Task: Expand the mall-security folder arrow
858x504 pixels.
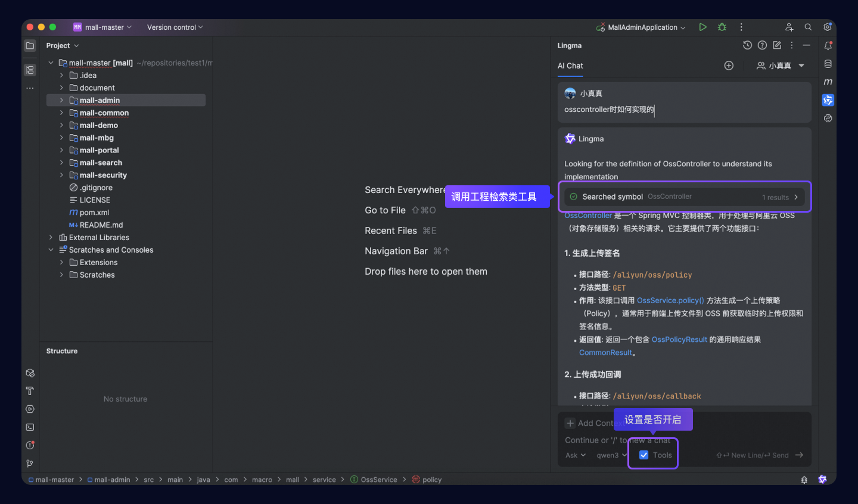Action: point(61,175)
